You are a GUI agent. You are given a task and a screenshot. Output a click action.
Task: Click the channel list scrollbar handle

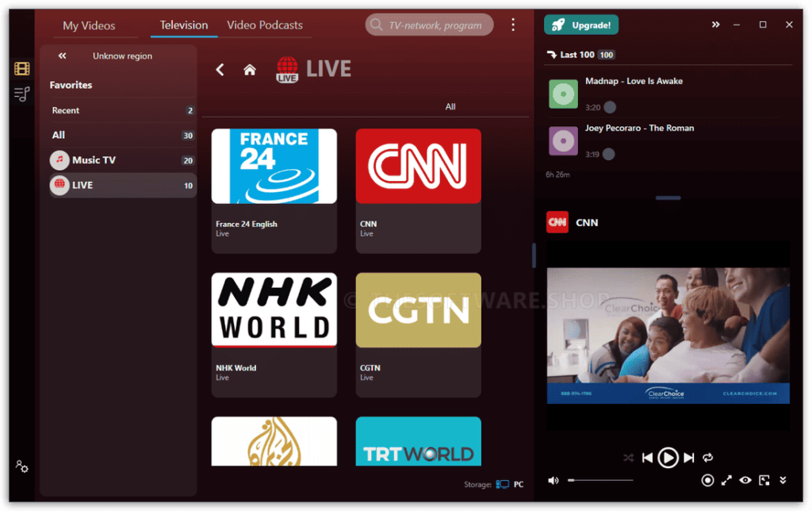click(534, 255)
